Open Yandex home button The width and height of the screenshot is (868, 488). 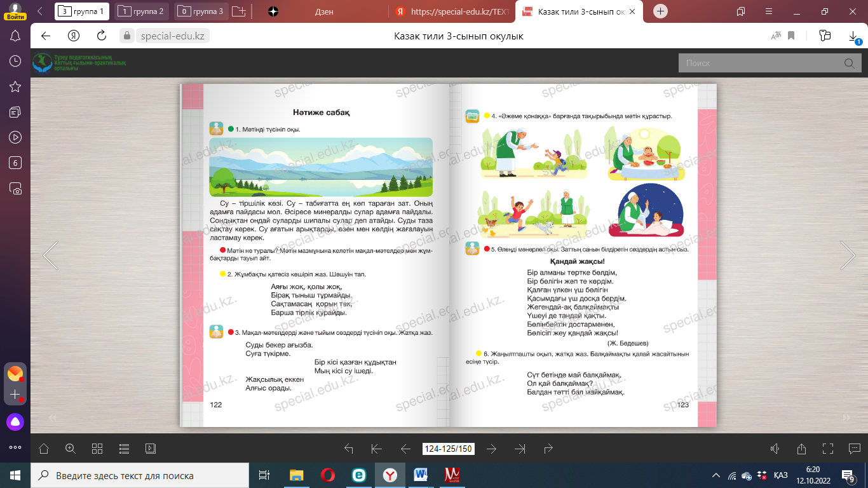[74, 36]
